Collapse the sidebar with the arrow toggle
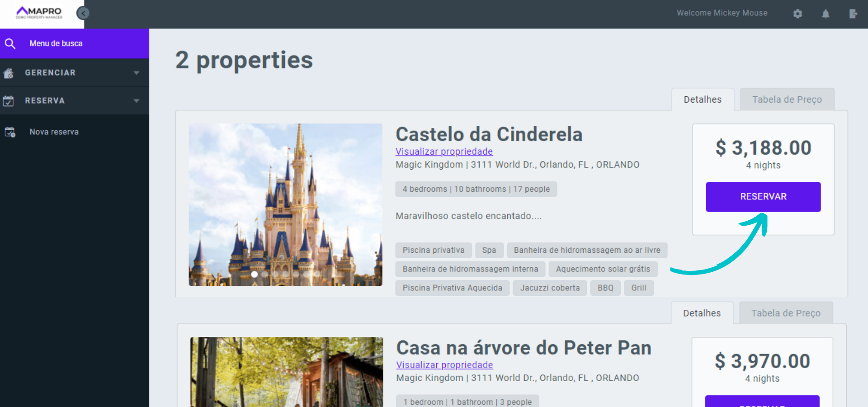 click(82, 13)
